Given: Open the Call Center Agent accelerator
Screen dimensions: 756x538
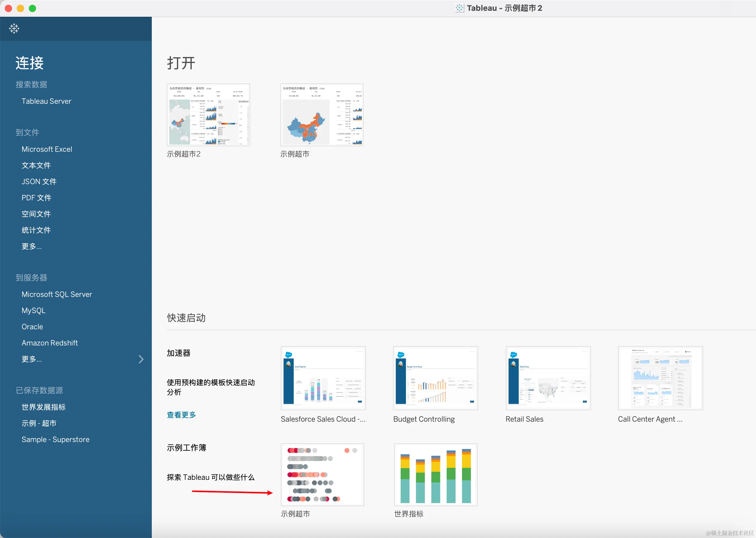Looking at the screenshot, I should point(660,378).
